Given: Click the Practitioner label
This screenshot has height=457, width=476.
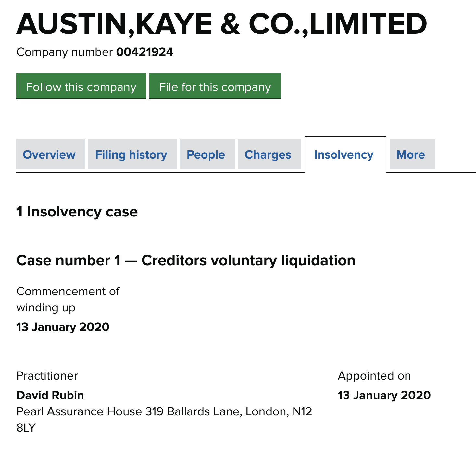Looking at the screenshot, I should coord(47,376).
